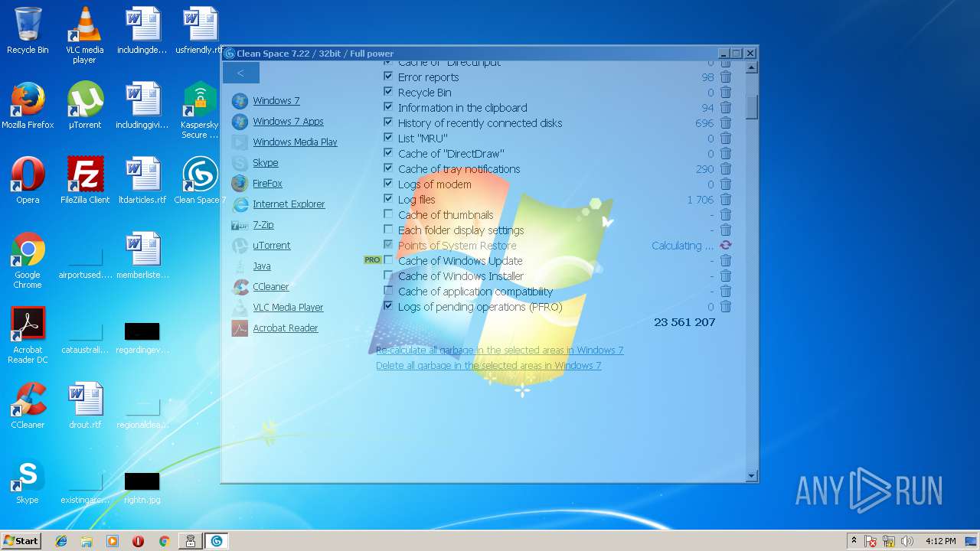
Task: Show hidden icons in system tray
Action: [854, 541]
